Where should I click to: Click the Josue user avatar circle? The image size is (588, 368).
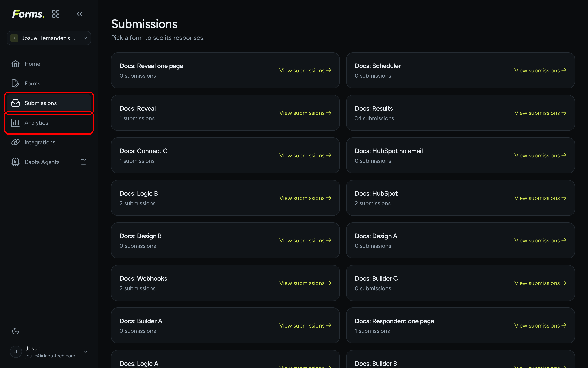[16, 352]
